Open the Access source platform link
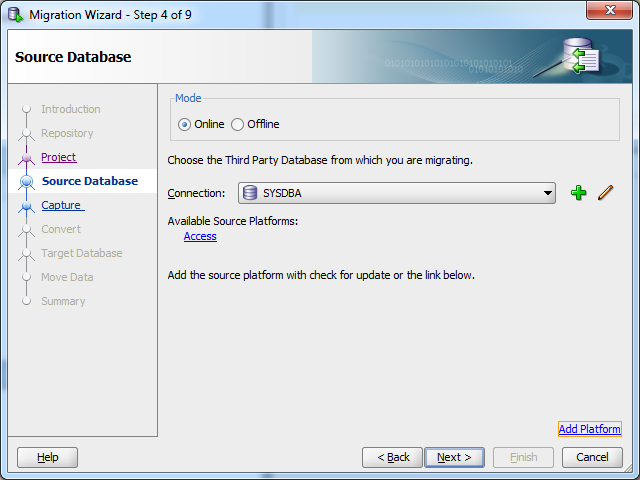Screen dimensions: 640x480 tap(200, 236)
